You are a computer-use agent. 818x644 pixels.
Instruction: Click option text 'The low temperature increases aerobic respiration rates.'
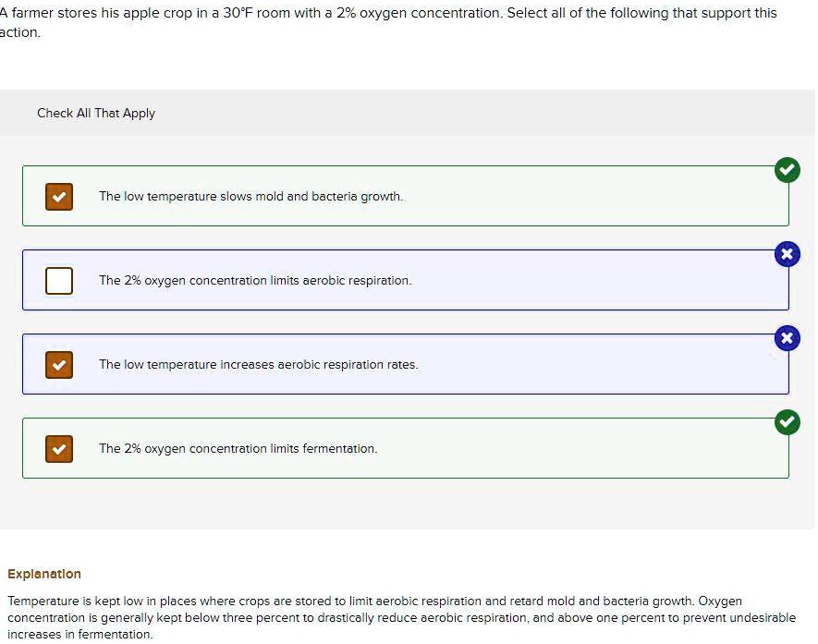(x=258, y=364)
